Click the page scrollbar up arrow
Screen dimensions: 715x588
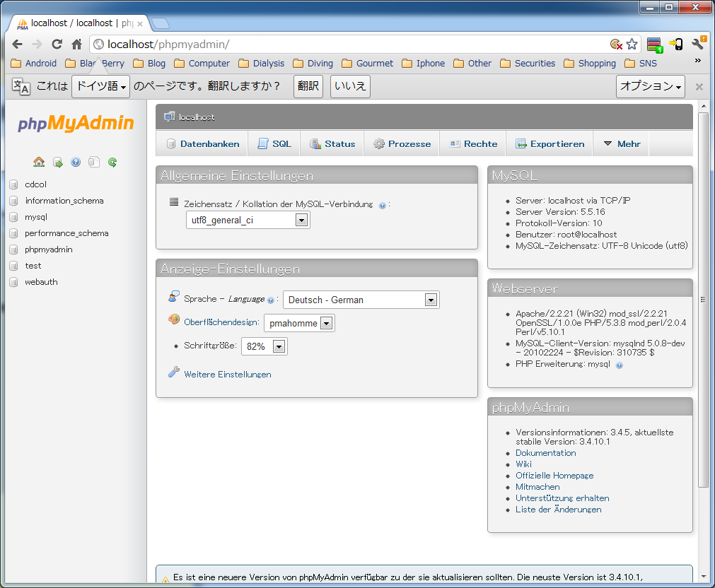(x=704, y=106)
